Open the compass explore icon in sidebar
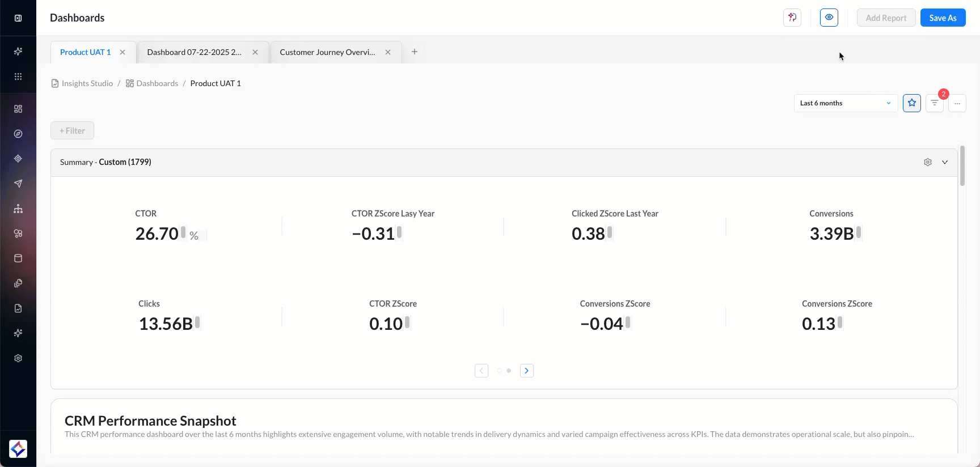This screenshot has width=980, height=467. tap(18, 134)
